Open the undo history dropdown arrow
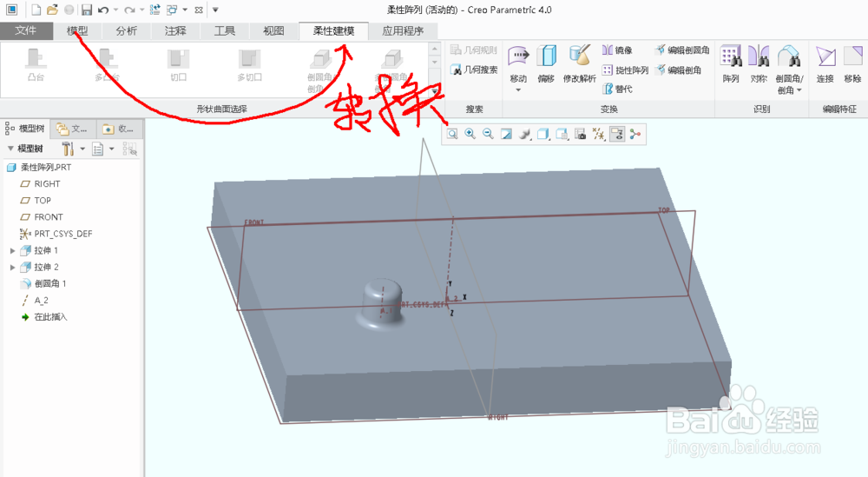Image resolution: width=868 pixels, height=477 pixels. pos(115,10)
